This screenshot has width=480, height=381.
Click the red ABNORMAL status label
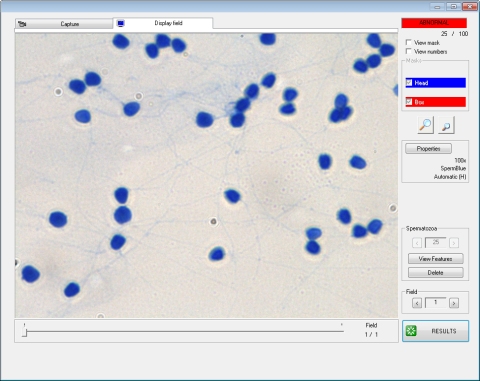click(x=434, y=23)
